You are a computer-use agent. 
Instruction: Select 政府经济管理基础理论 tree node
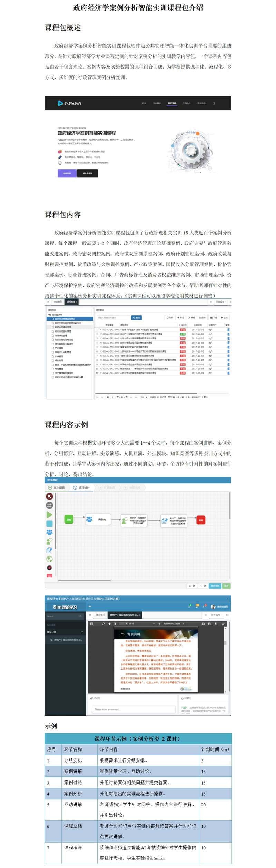(x=70, y=319)
